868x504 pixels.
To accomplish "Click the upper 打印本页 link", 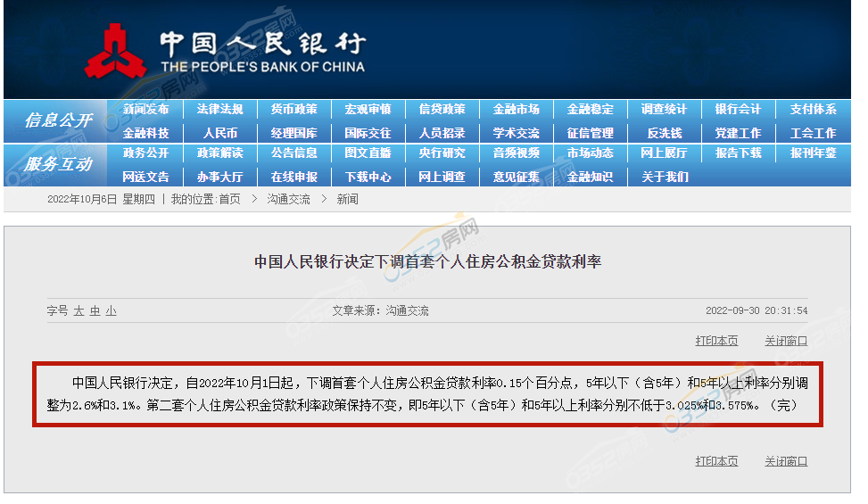I will (x=716, y=341).
